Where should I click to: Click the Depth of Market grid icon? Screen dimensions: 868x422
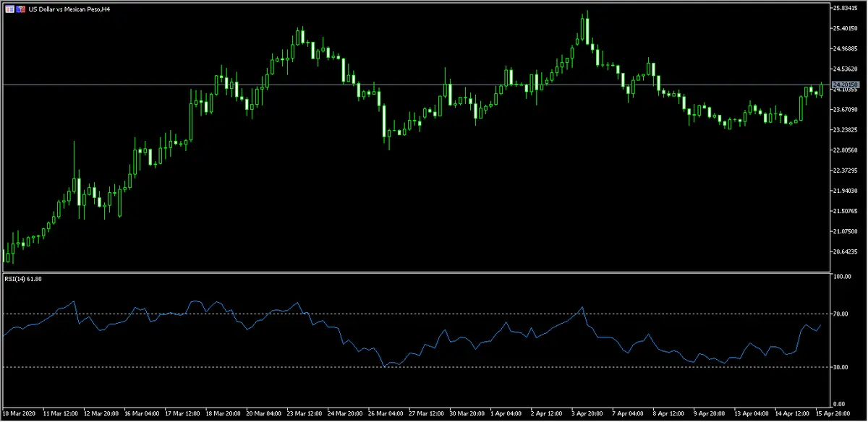pos(9,9)
